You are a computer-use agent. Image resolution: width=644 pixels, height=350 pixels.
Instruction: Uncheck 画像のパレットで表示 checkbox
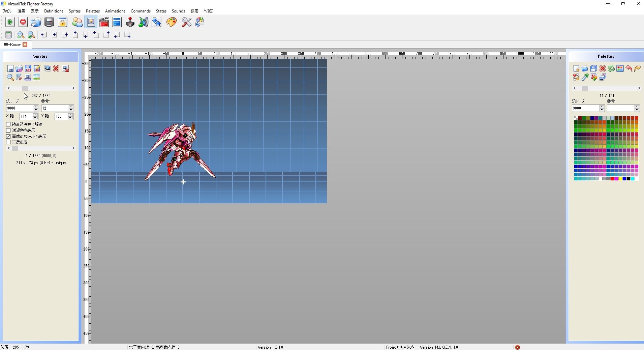tap(8, 136)
